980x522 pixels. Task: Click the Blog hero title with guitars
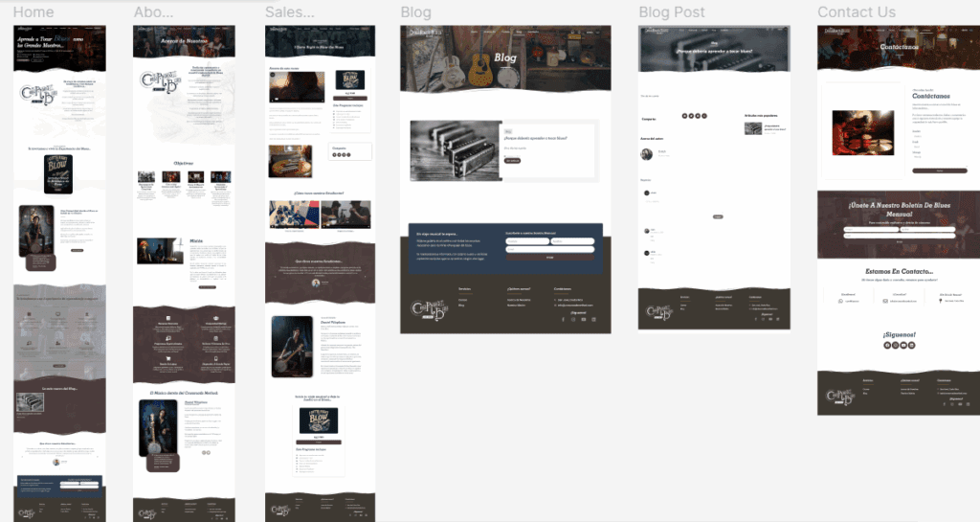coord(505,57)
